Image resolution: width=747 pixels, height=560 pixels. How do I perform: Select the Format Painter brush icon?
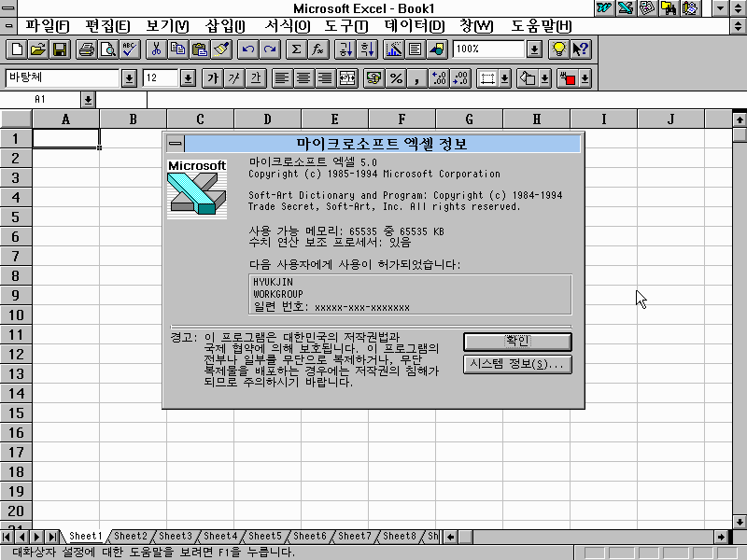tap(221, 49)
